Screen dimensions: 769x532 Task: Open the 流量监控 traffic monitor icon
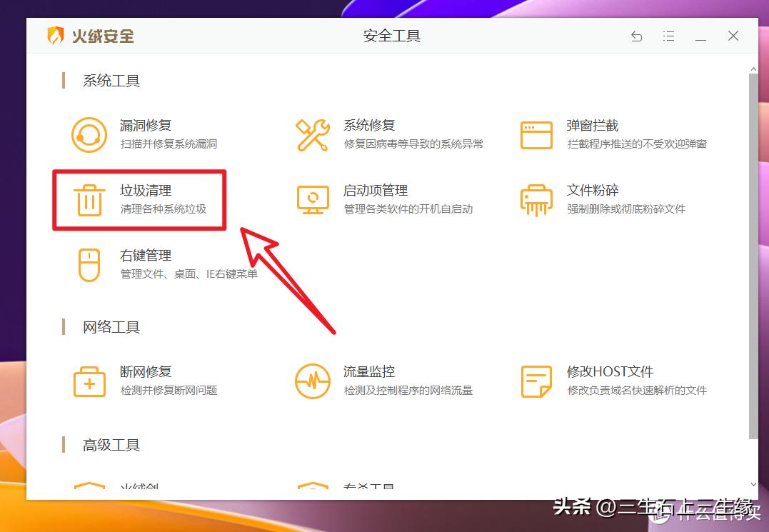[x=313, y=381]
